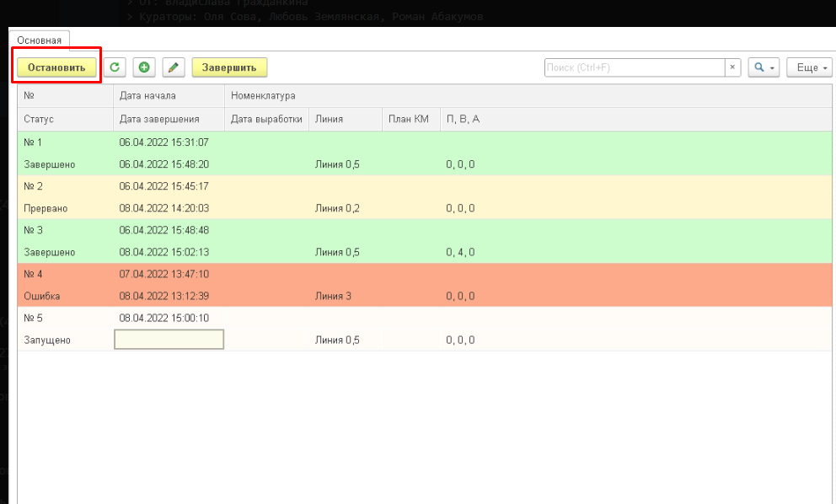Click the Номенклатура column header
The width and height of the screenshot is (836, 504).
[x=263, y=96]
